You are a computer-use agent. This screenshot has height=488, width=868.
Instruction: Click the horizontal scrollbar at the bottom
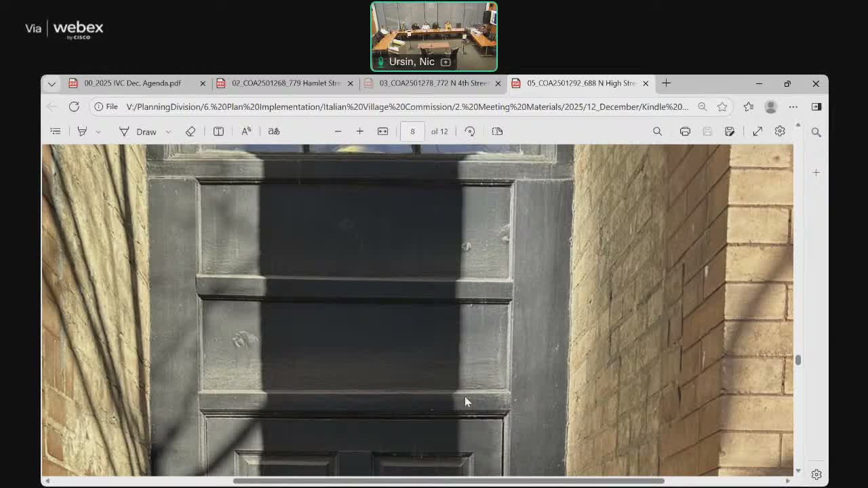coord(448,481)
